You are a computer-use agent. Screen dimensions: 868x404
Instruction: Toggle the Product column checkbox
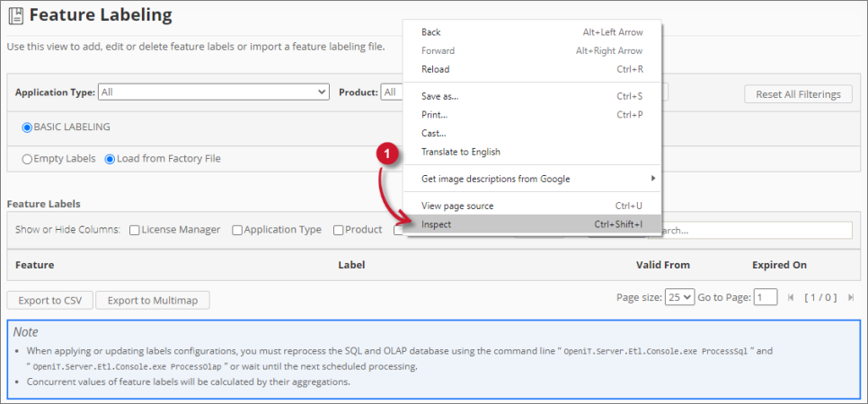[338, 230]
